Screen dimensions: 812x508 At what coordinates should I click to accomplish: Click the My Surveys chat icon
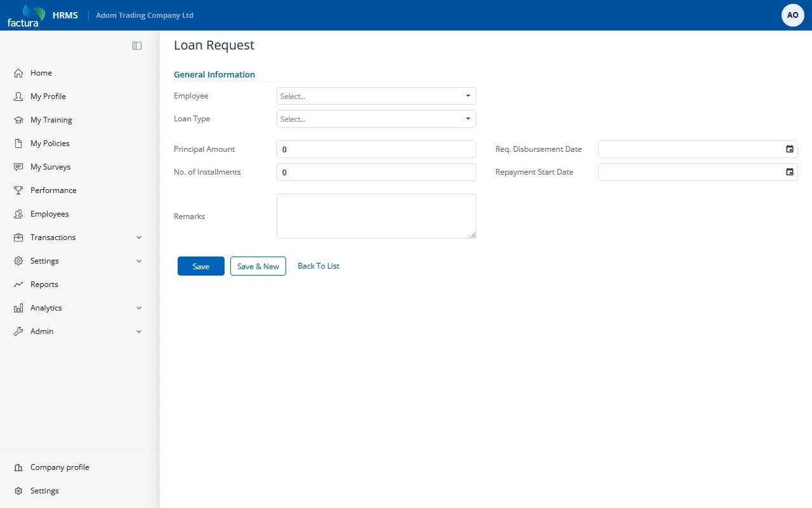coord(18,167)
